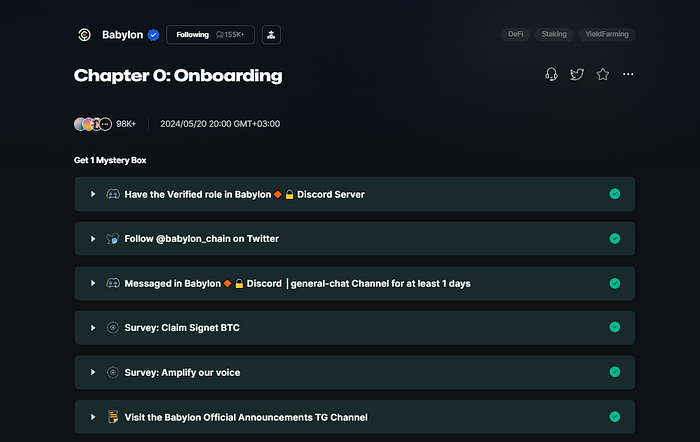Click the survey icon for Amplify our voice

click(x=113, y=372)
